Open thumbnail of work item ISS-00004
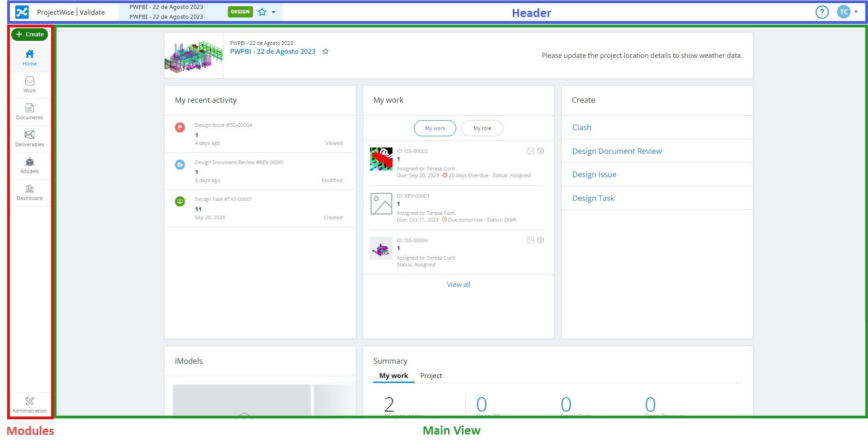 click(x=381, y=248)
